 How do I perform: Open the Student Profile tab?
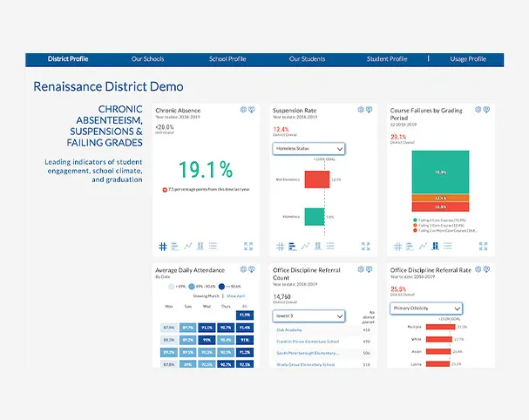pos(387,59)
